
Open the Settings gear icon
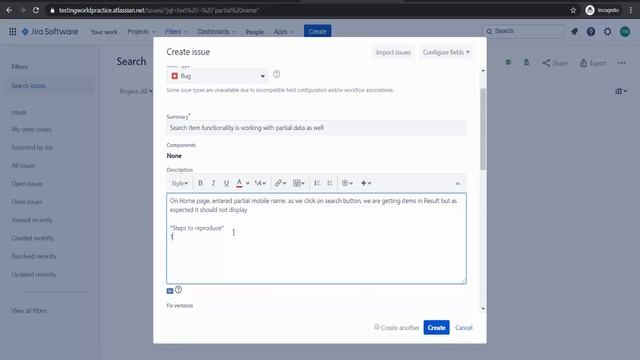[607, 31]
